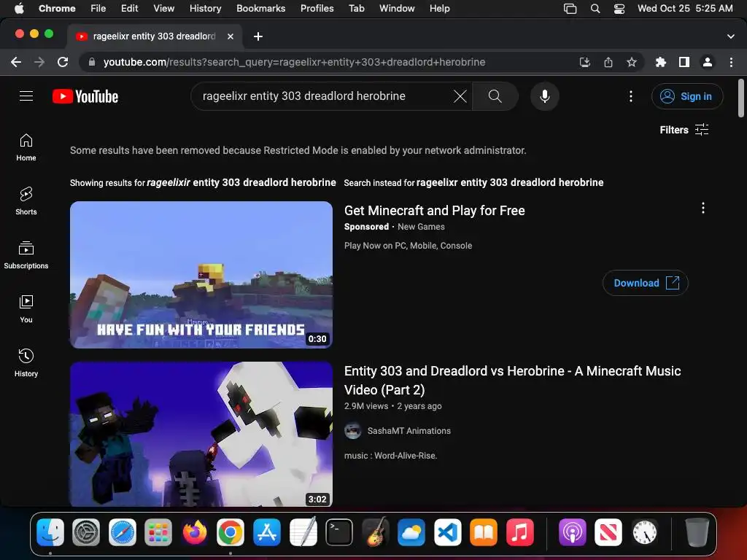Open the Chrome three-dot menu
This screenshot has width=747, height=560.
coord(731,62)
